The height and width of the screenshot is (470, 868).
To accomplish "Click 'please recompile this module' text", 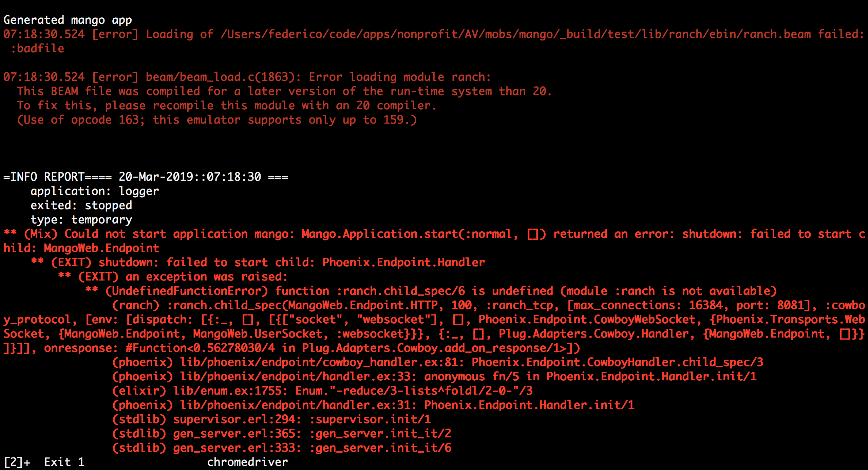I will (200, 106).
